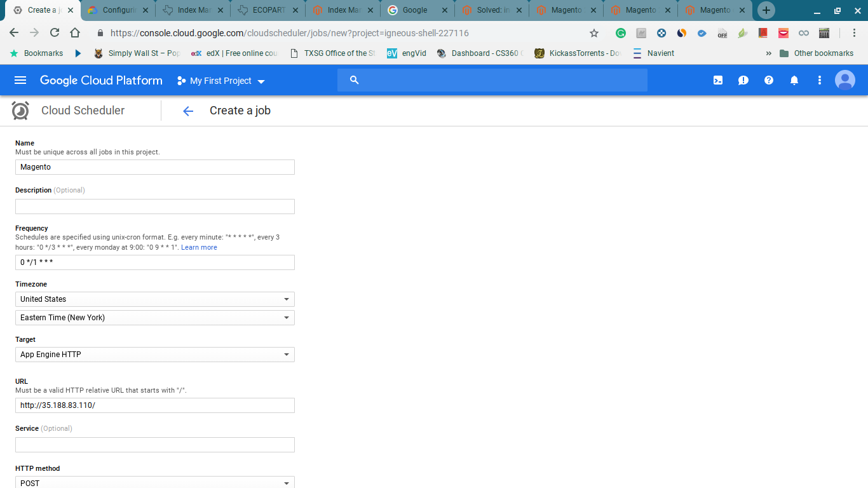Change the Target from App Engine HTTP
Viewport: 868px width, 488px height.
pyautogui.click(x=154, y=354)
